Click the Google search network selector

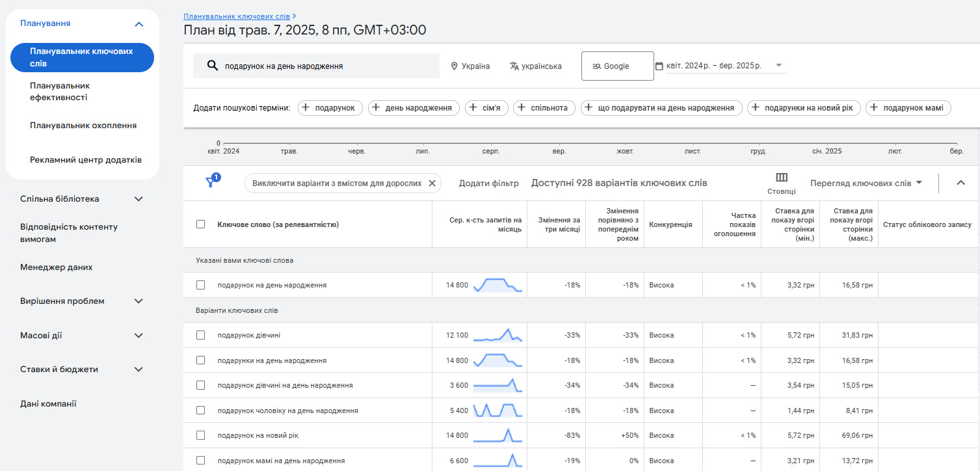(617, 66)
